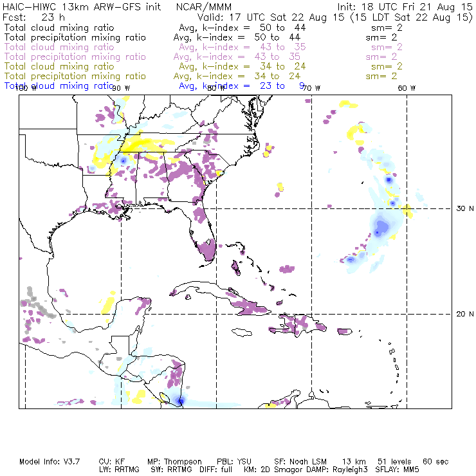Click the black "Total precipitation mixing ratio" legend line
Screen dimensions: 476x476
coord(201,37)
